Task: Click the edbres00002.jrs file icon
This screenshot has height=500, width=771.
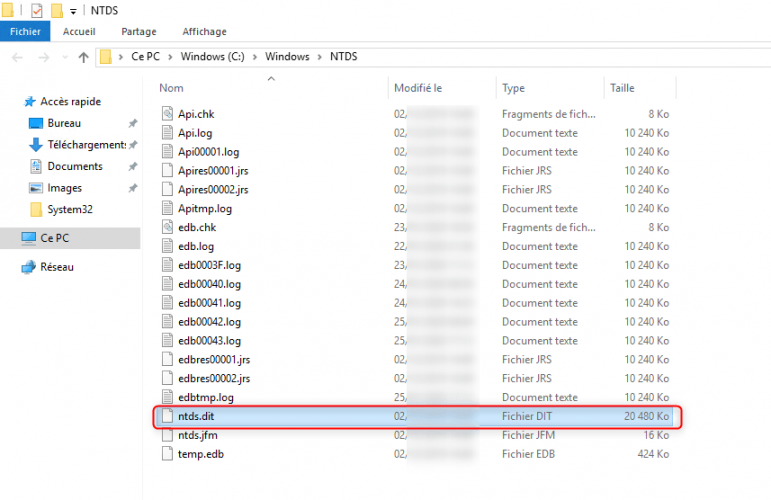Action: pyautogui.click(x=167, y=379)
